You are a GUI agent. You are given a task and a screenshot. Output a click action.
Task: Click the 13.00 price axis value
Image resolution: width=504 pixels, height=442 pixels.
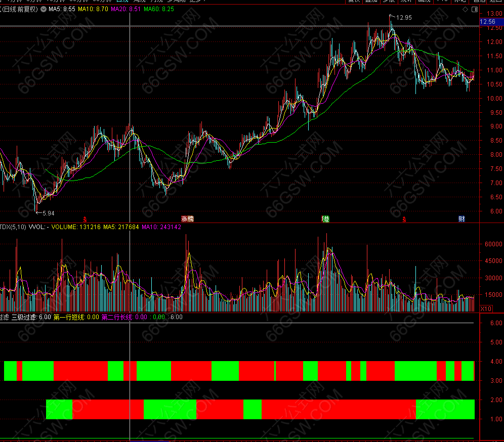click(x=494, y=14)
